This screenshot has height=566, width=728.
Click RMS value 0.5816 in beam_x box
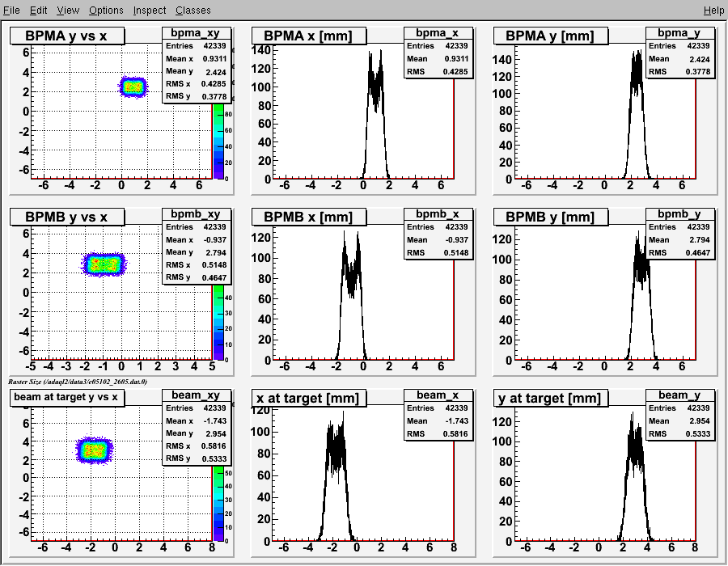456,433
